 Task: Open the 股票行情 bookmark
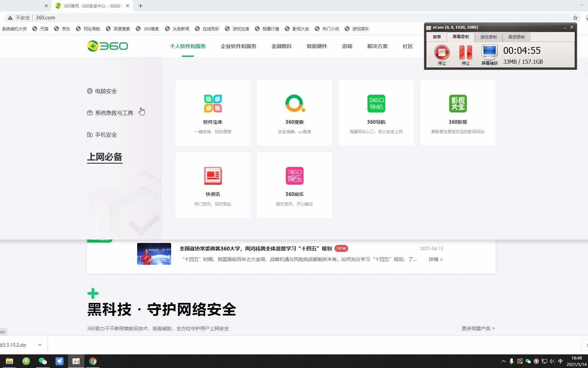click(x=267, y=29)
